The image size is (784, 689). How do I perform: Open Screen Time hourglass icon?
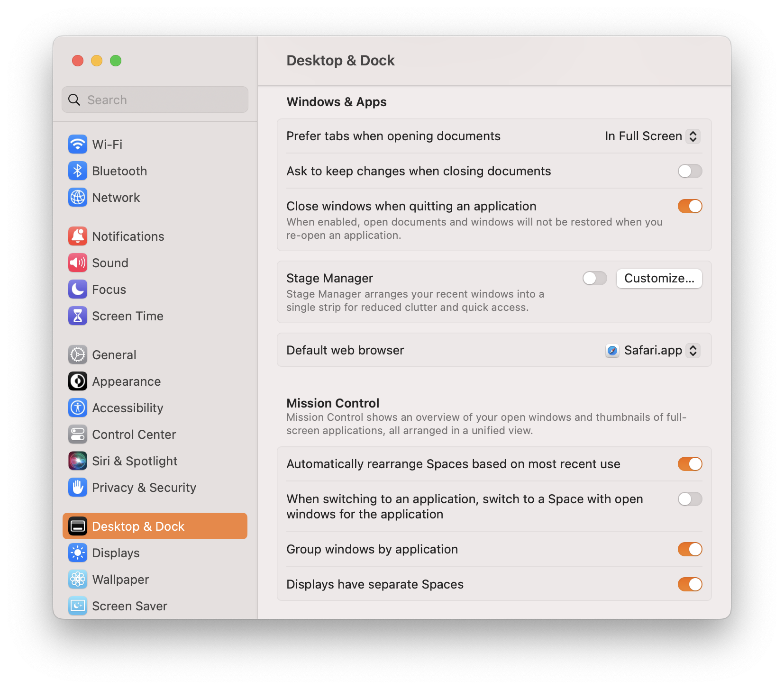[x=77, y=316]
